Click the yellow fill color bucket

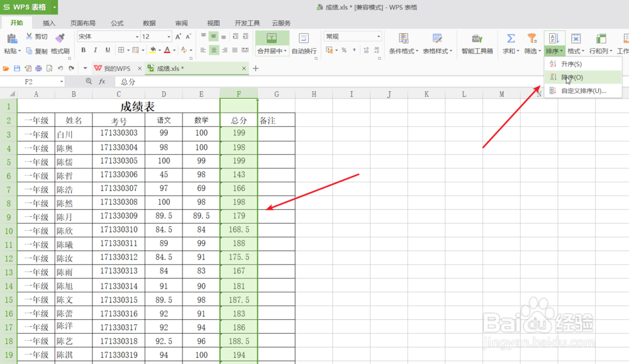pos(152,50)
